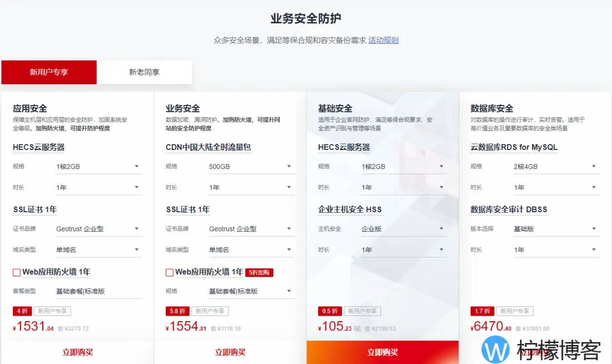The width and height of the screenshot is (612, 364).
Task: Click the ¥1531.04 price
Action: (34, 327)
